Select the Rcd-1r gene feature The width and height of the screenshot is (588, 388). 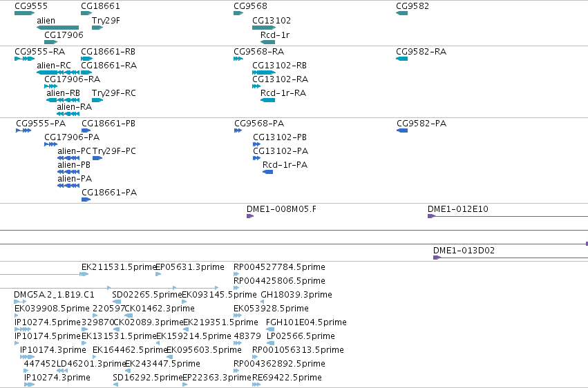[x=268, y=42]
